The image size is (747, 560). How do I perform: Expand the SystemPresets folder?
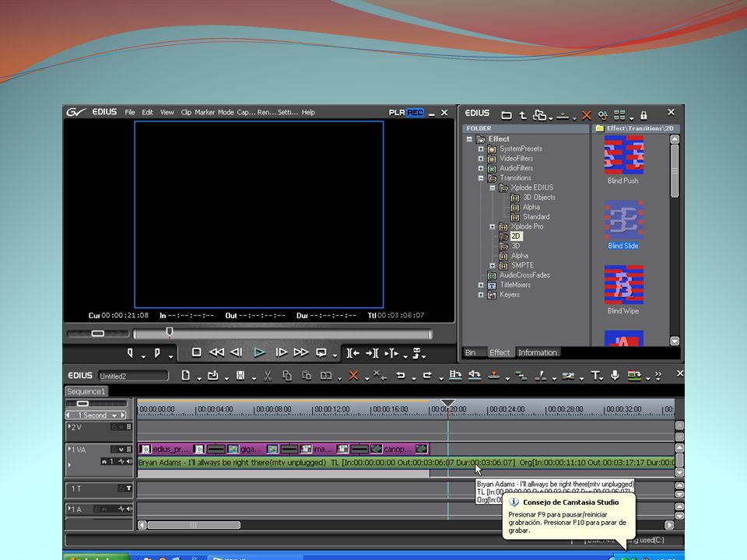coord(481,149)
